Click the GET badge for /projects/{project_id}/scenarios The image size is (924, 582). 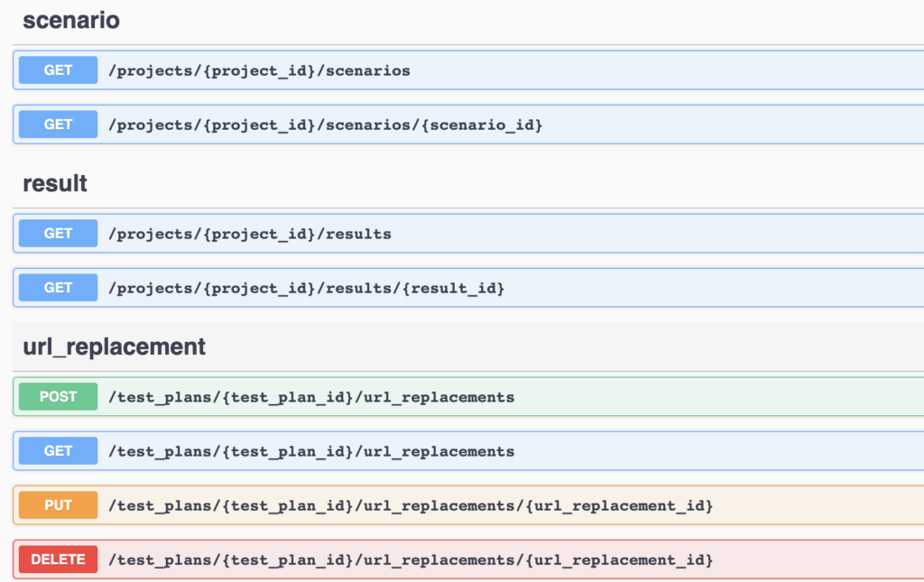tap(57, 69)
